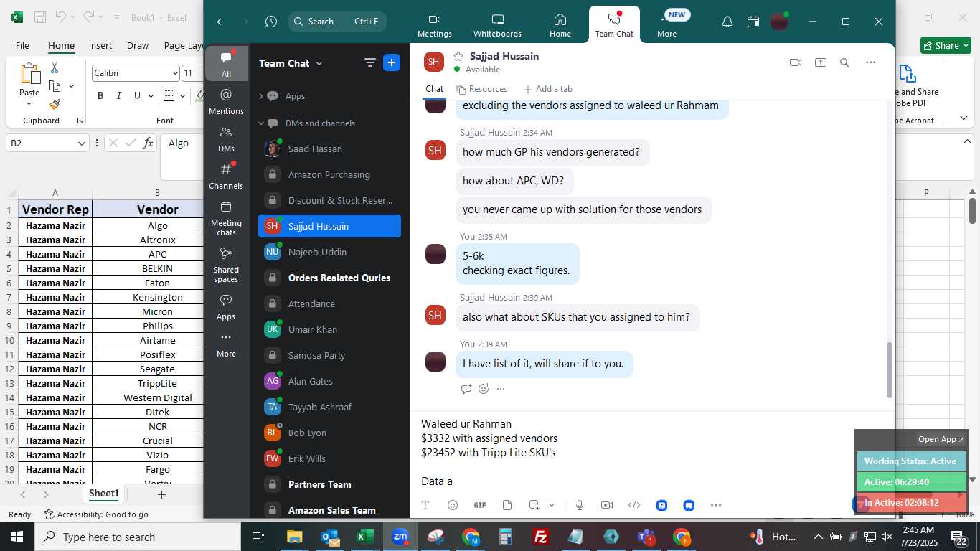Viewport: 980px width, 551px height.
Task: Open Mentions in the Zoom left rail
Action: coord(226,102)
